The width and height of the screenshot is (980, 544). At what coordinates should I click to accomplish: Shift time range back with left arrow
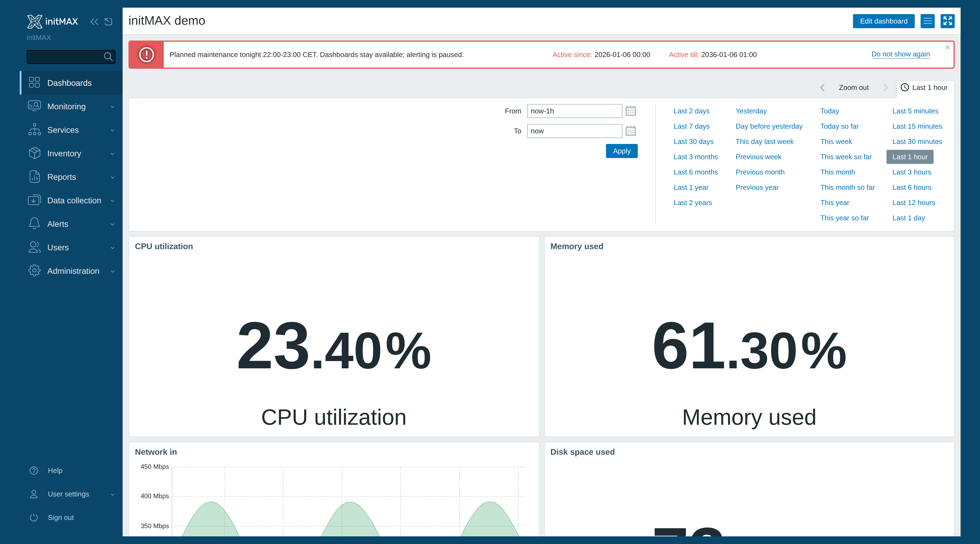(822, 88)
